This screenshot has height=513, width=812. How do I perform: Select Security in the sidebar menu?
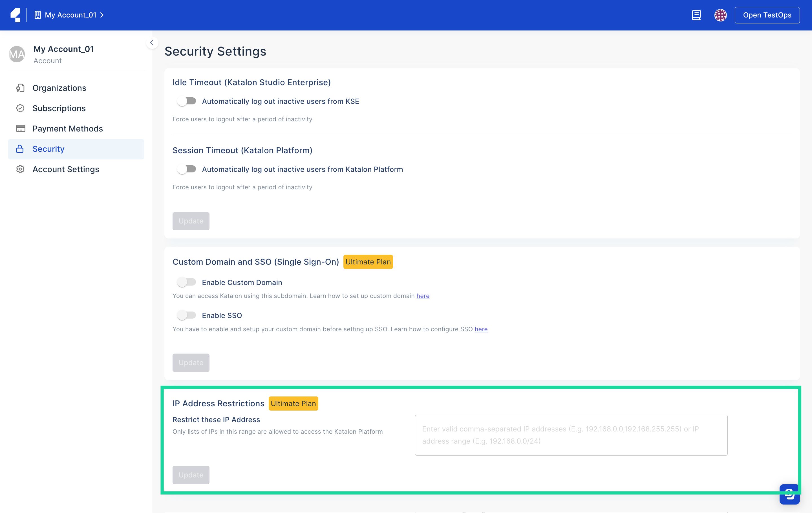(48, 149)
